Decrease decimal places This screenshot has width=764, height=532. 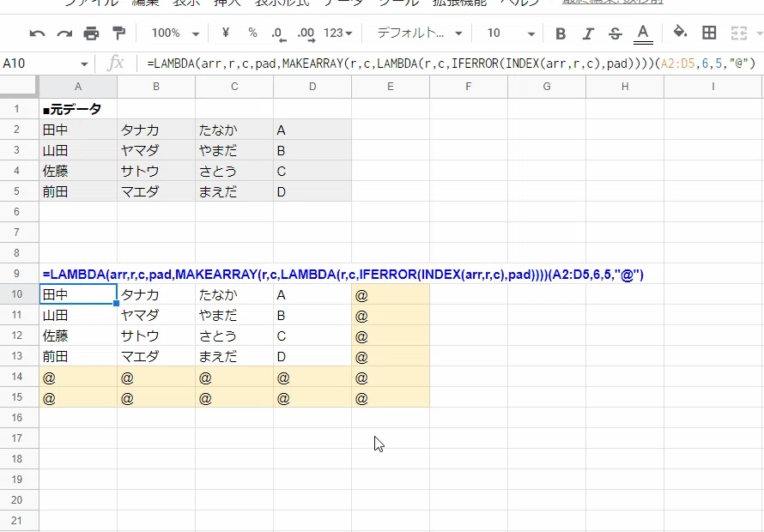279,33
